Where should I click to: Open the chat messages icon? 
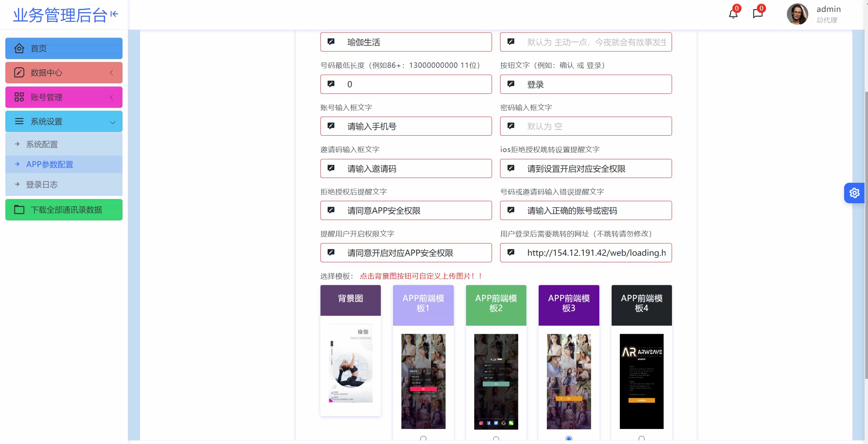[758, 14]
